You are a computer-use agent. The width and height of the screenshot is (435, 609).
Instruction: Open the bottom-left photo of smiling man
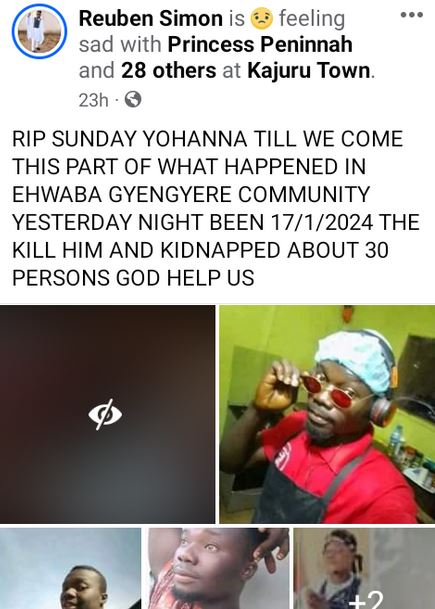70,568
